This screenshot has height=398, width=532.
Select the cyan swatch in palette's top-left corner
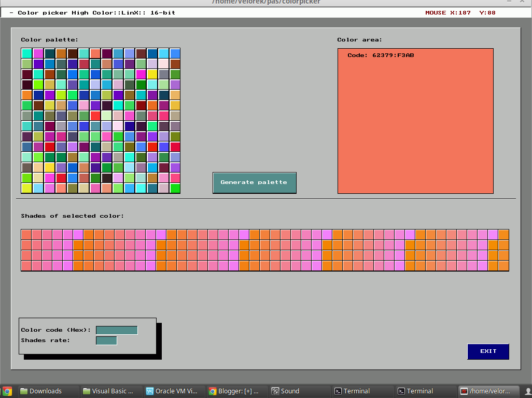tap(27, 53)
